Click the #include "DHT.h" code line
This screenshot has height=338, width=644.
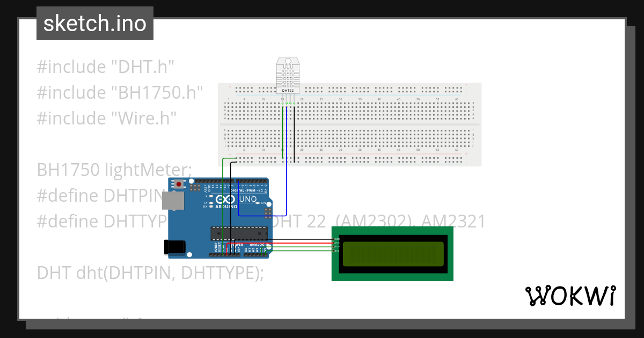[105, 67]
